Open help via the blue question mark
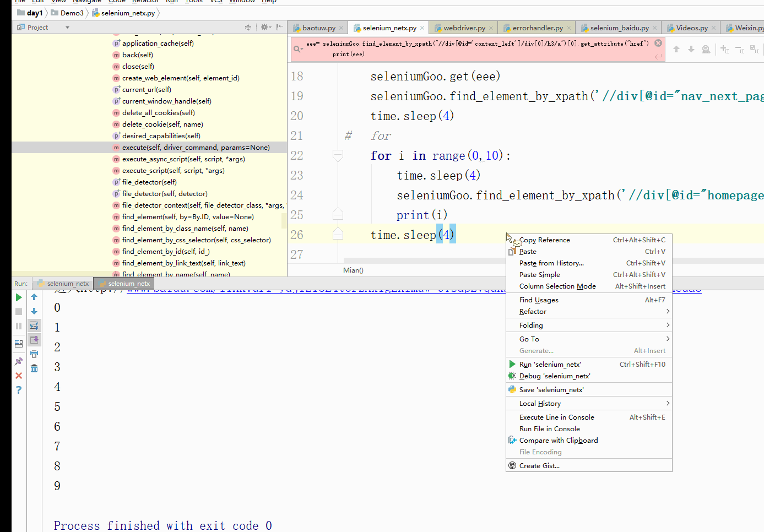The width and height of the screenshot is (764, 532). click(19, 390)
